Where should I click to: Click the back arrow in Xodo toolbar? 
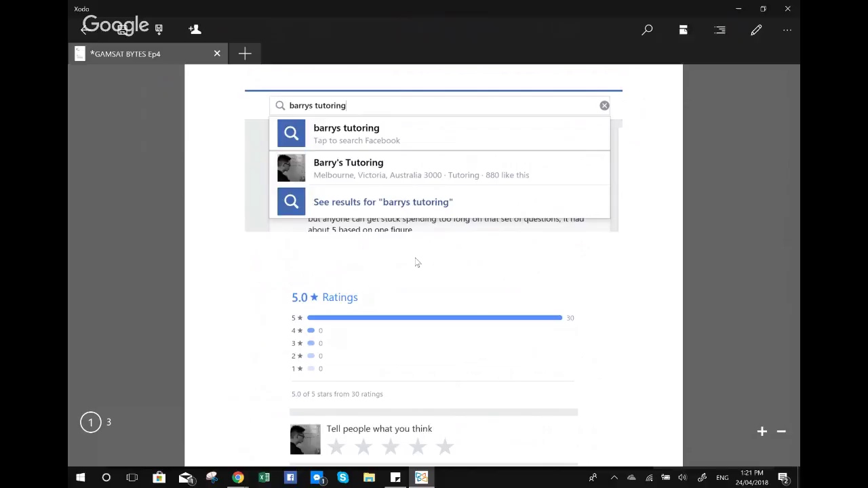pyautogui.click(x=85, y=29)
